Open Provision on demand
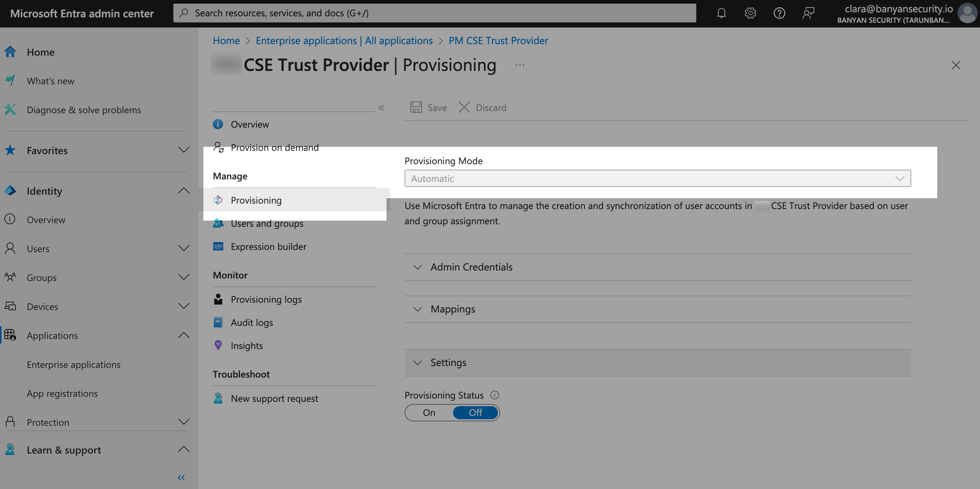The height and width of the screenshot is (489, 980). 274,148
